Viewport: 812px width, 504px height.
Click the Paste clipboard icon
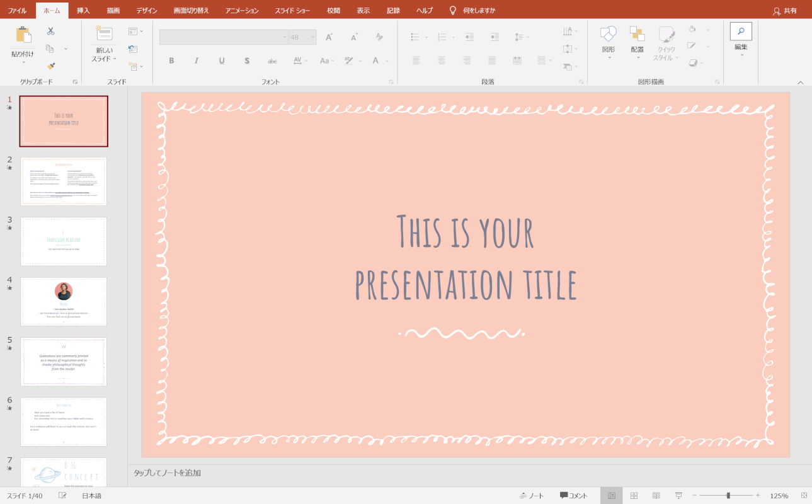pyautogui.click(x=23, y=36)
